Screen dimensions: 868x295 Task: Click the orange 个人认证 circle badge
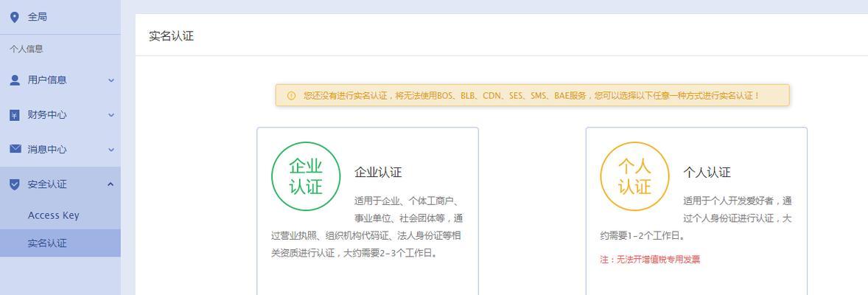click(x=634, y=176)
